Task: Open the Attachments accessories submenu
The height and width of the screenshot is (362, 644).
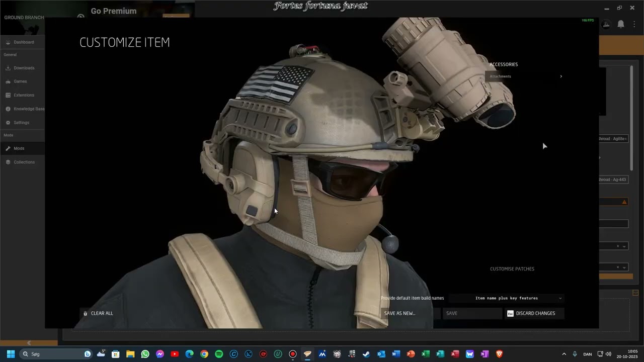Action: click(x=525, y=76)
